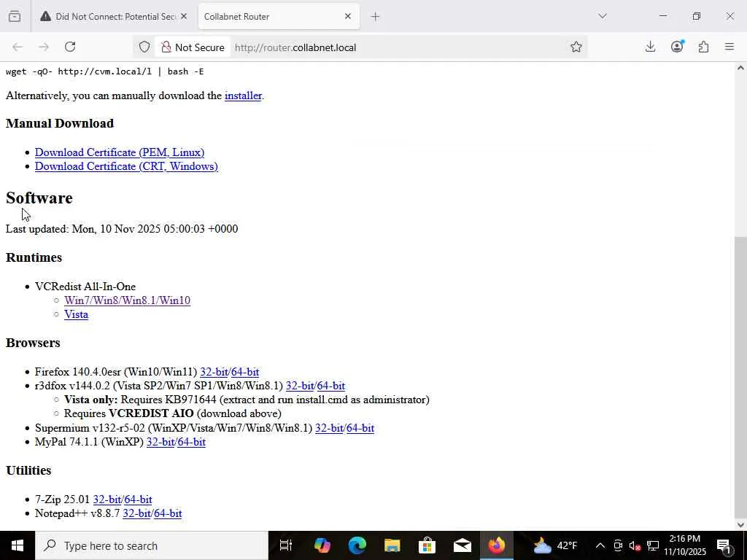The image size is (747, 560).
Task: Open the taskbar clock and date
Action: (685, 545)
